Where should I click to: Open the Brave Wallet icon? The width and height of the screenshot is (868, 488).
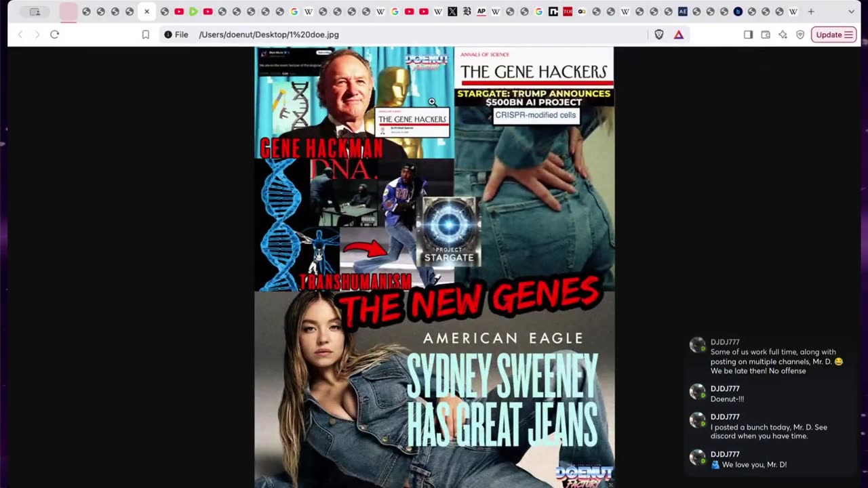click(x=766, y=35)
